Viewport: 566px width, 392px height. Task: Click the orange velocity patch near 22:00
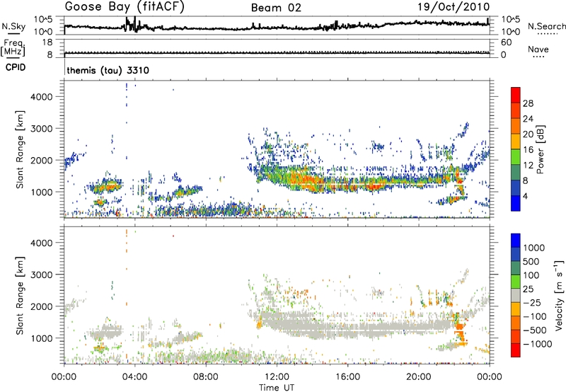click(460, 334)
